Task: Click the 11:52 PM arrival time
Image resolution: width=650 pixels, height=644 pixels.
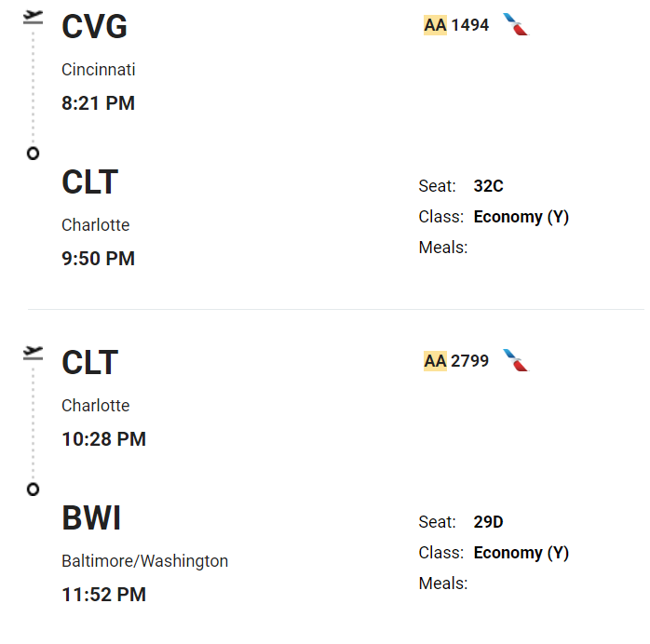Action: coord(103,594)
